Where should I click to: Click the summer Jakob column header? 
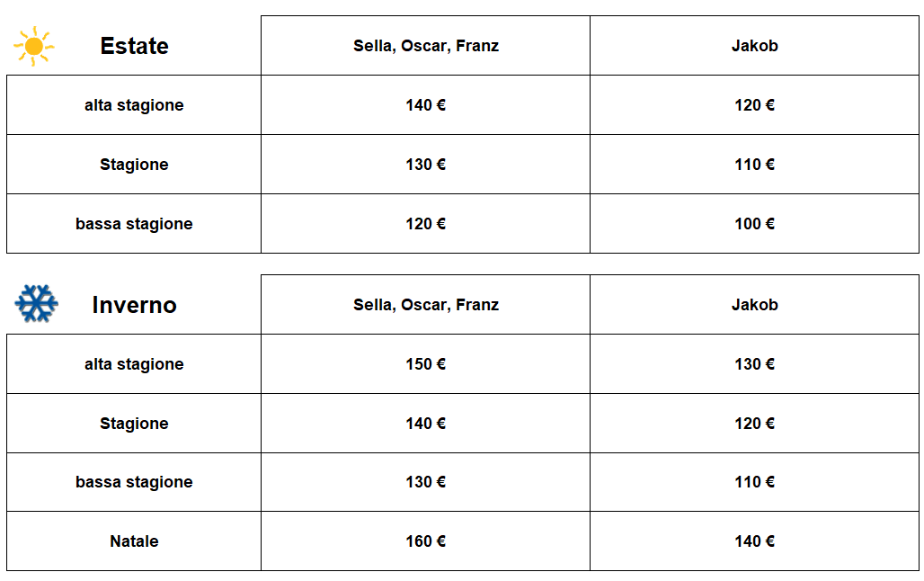[x=755, y=46]
